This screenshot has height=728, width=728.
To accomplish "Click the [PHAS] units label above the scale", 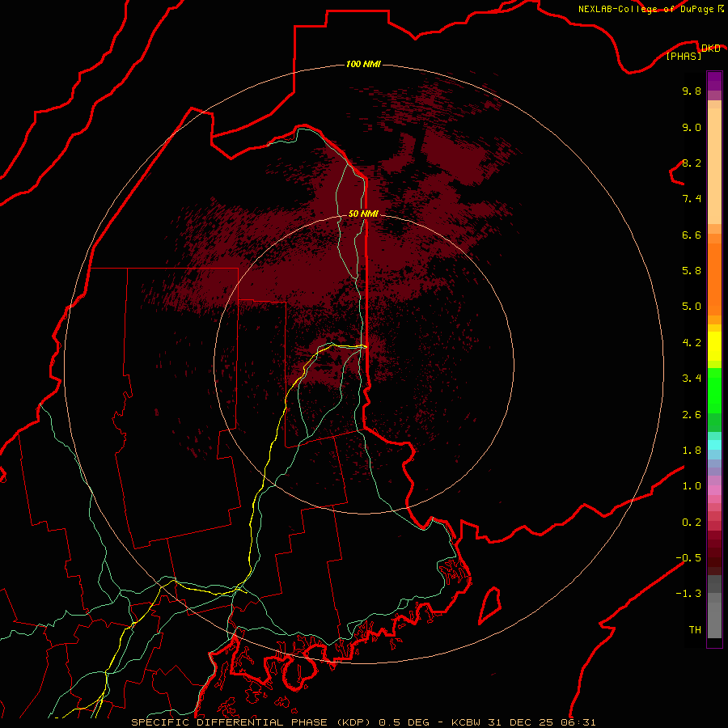I will coord(684,56).
